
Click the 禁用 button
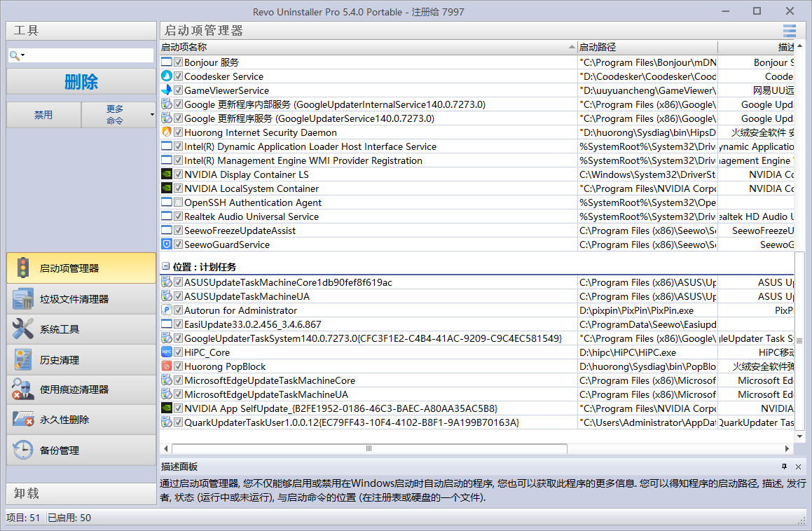point(43,115)
